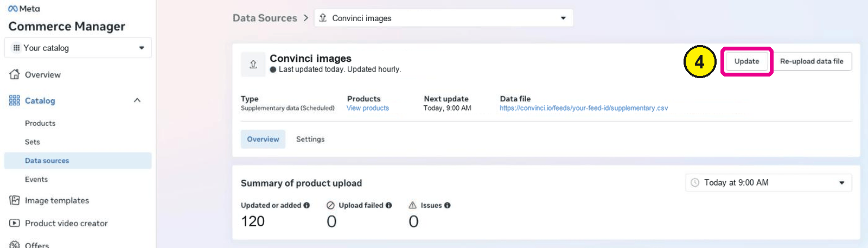This screenshot has width=868, height=248.
Task: Click Re-upload data file button
Action: point(812,61)
